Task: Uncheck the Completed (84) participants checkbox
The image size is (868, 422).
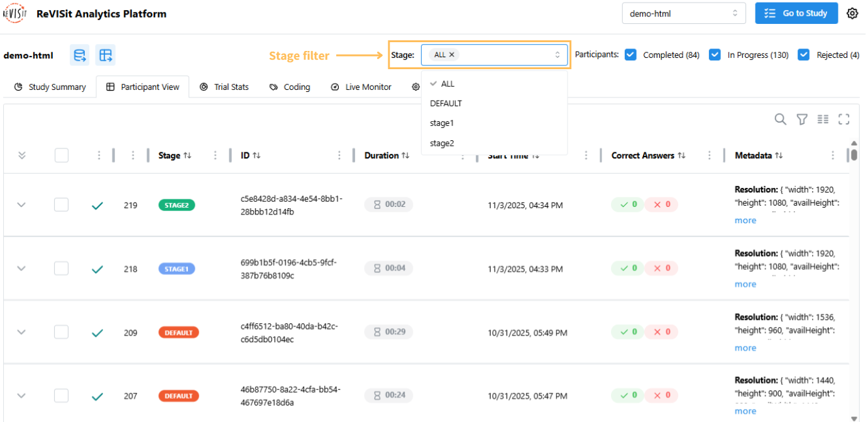Action: [x=631, y=55]
